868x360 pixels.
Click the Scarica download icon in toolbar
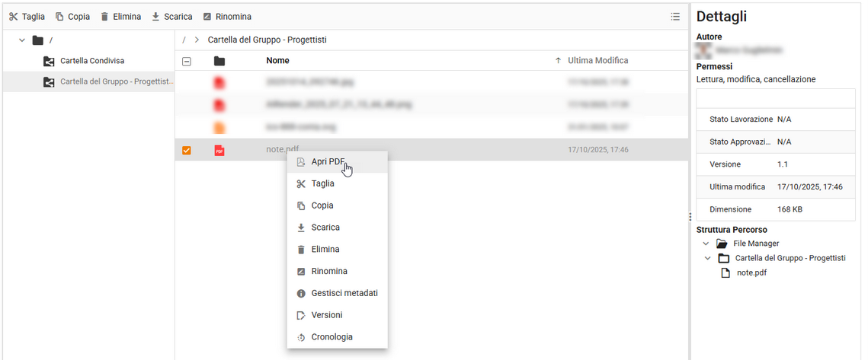(155, 17)
